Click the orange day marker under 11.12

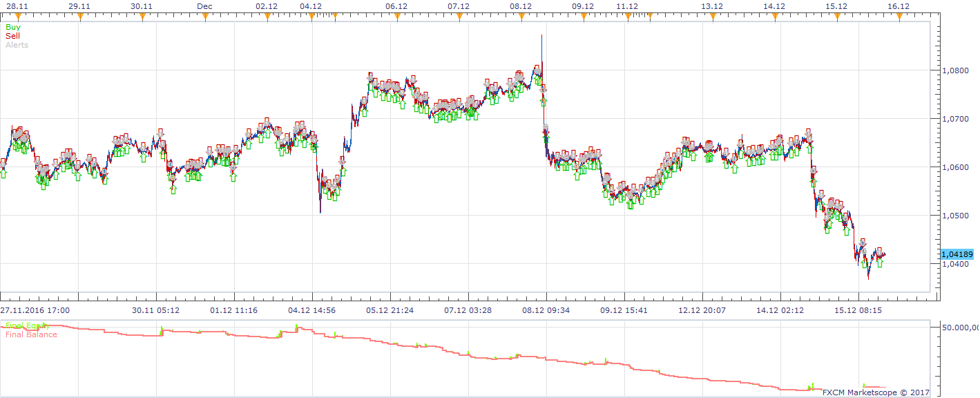click(x=628, y=17)
